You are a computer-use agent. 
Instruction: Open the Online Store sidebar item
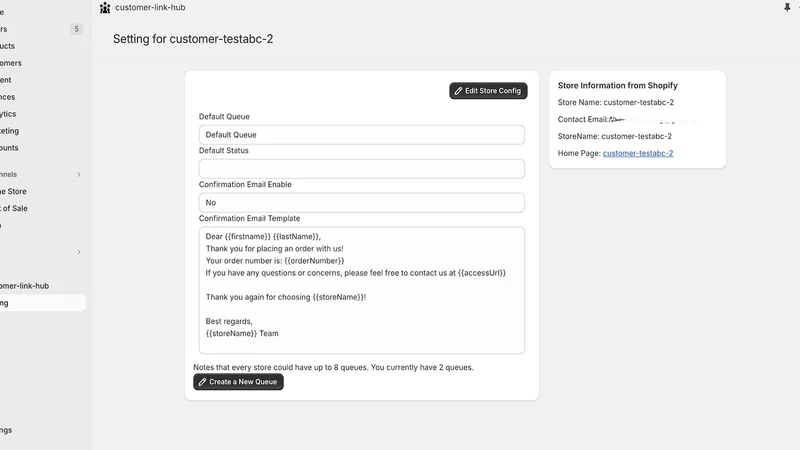[x=13, y=191]
